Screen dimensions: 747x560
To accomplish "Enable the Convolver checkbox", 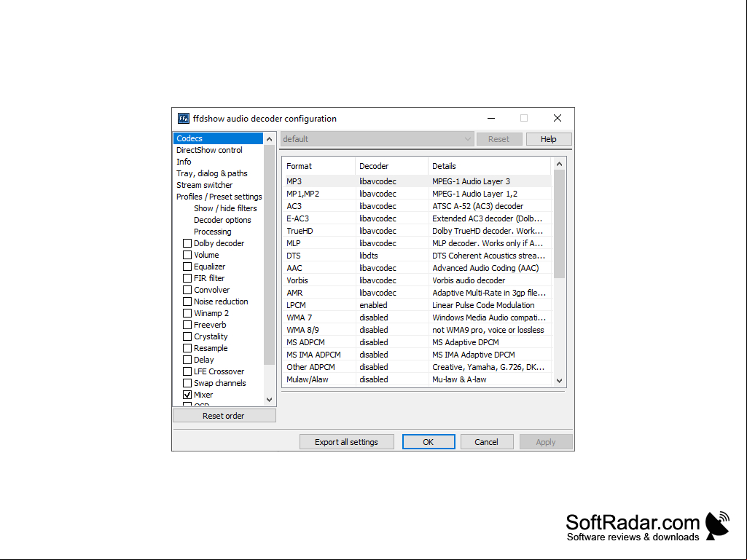I will (x=187, y=290).
